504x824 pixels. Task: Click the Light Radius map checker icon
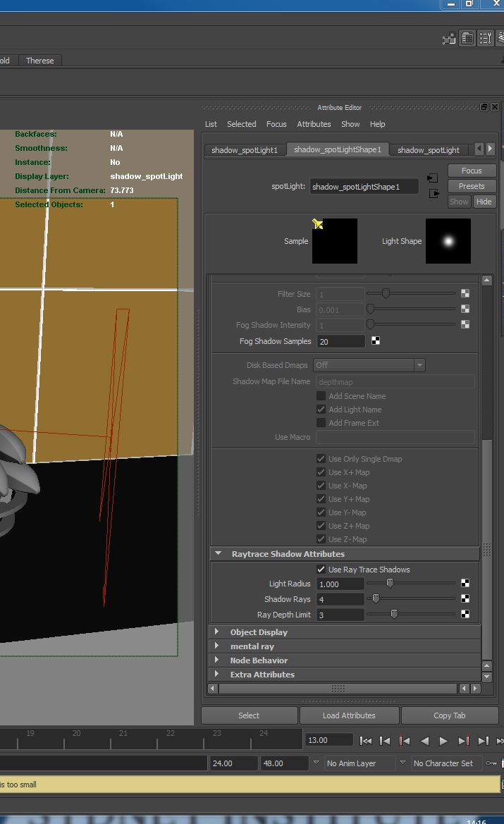click(x=465, y=584)
